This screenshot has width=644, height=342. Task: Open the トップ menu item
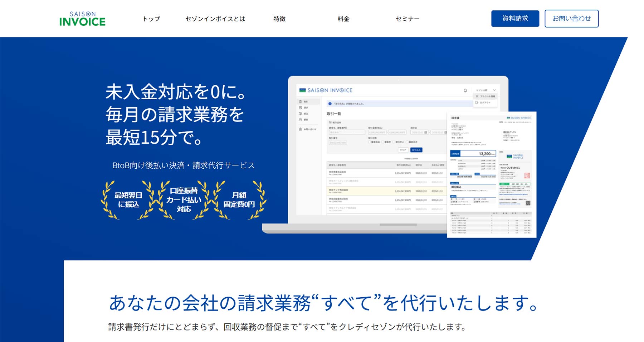(151, 19)
